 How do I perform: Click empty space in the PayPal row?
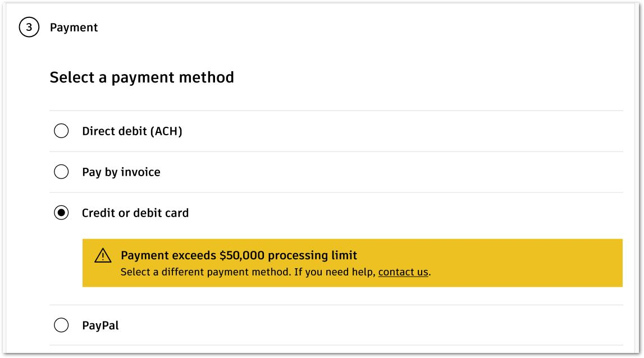[x=369, y=325]
